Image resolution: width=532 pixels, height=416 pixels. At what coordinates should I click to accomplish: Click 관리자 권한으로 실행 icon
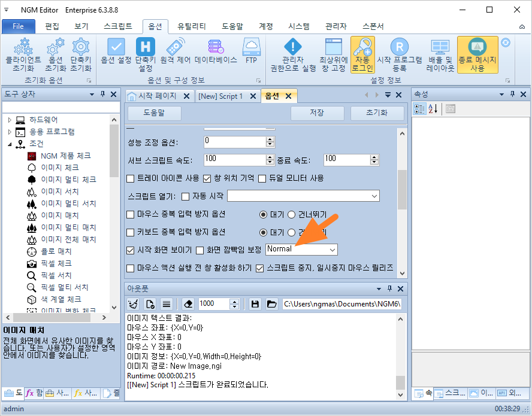coord(293,55)
